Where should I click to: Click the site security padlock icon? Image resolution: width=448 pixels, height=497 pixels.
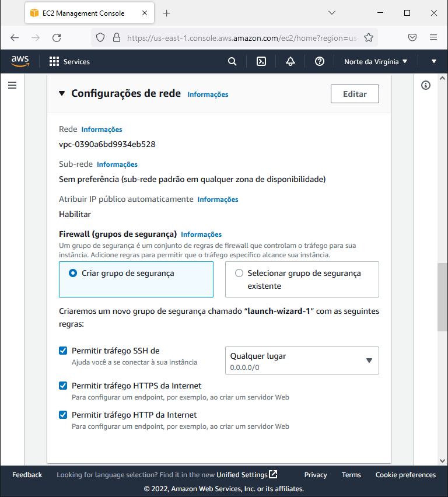point(117,38)
